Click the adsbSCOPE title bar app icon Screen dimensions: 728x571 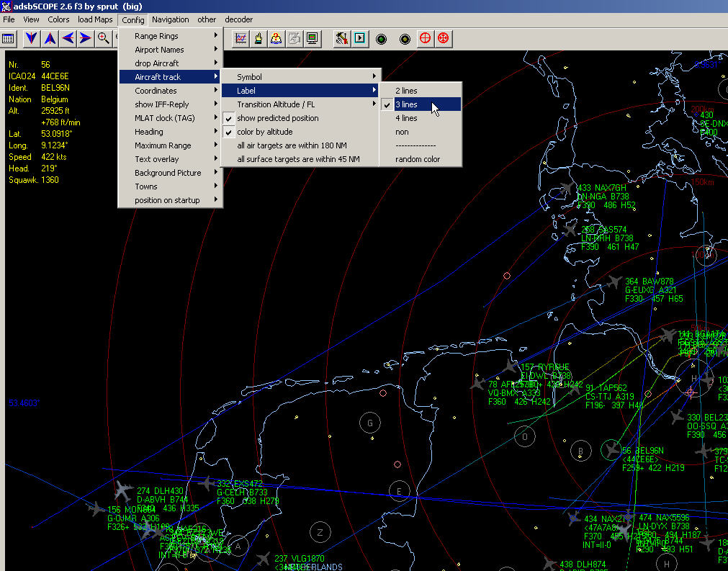[x=6, y=6]
